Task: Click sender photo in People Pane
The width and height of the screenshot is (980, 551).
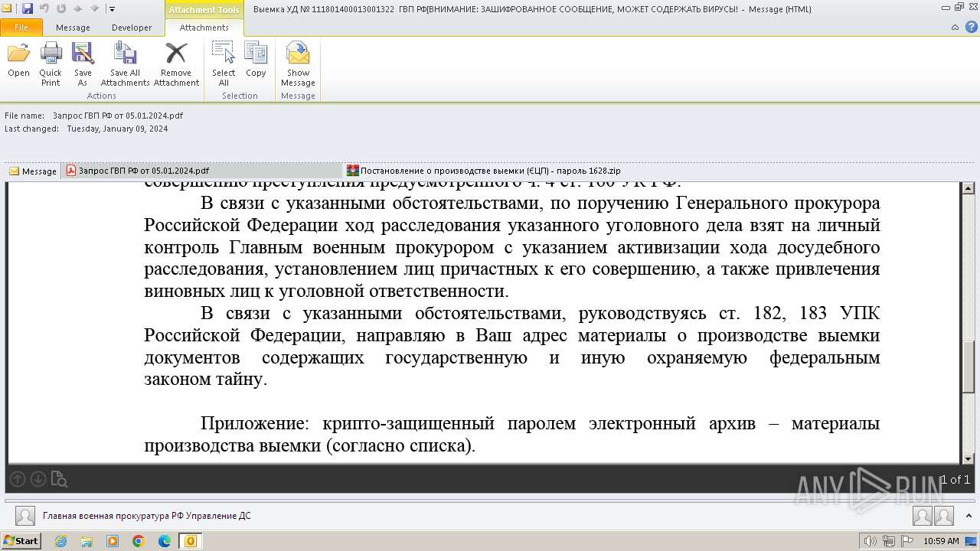Action: (25, 516)
